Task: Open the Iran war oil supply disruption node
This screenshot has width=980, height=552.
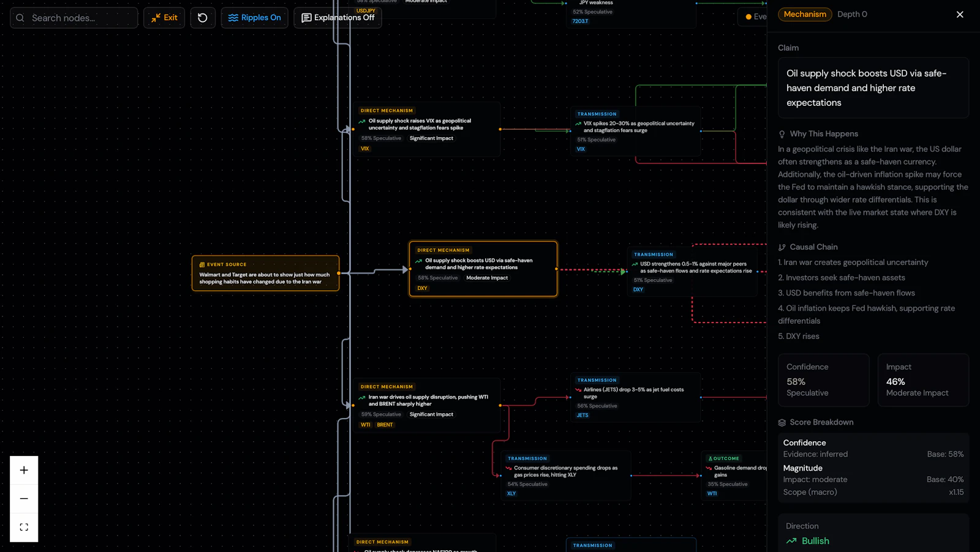Action: (x=426, y=406)
